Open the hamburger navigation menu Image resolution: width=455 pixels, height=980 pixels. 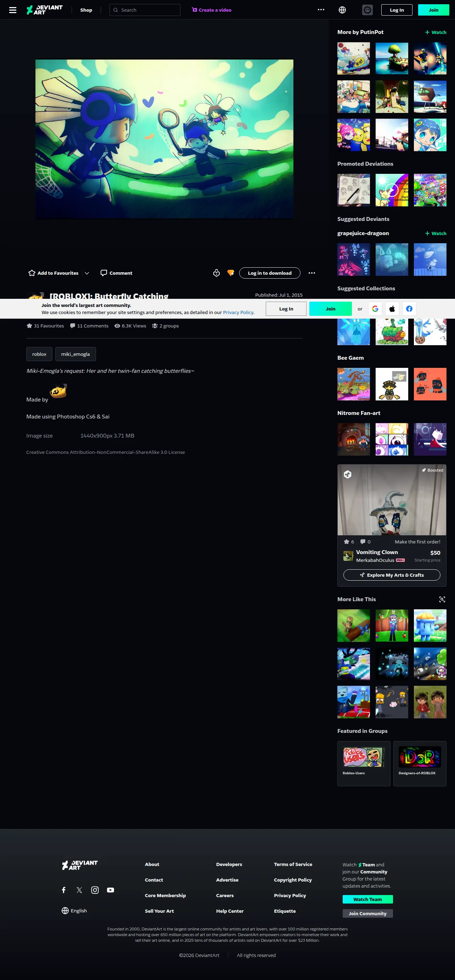(x=12, y=10)
